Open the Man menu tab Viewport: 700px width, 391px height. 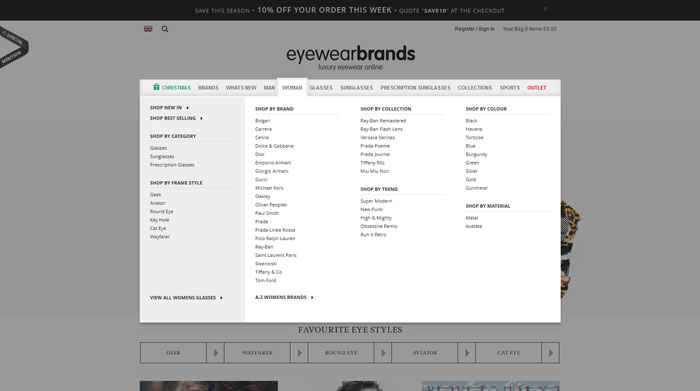269,88
